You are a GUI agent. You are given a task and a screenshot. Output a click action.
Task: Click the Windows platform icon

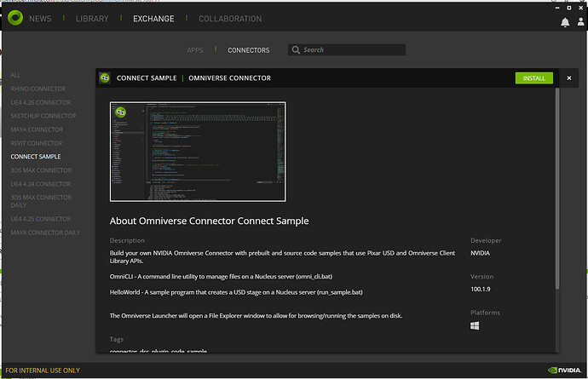click(x=475, y=325)
